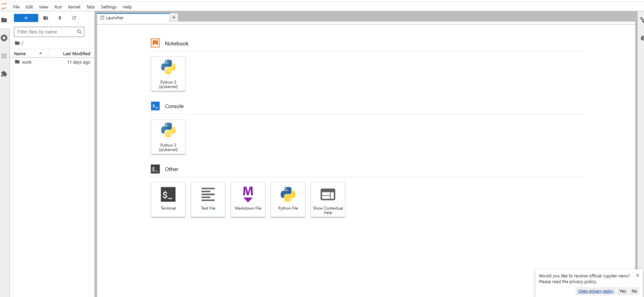
Task: Open Running Terminals and Kernels sidebar
Action: tap(4, 38)
